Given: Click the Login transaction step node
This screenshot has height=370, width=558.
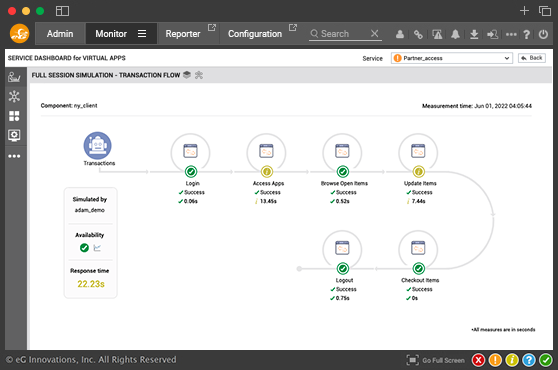Looking at the screenshot, I should [190, 153].
